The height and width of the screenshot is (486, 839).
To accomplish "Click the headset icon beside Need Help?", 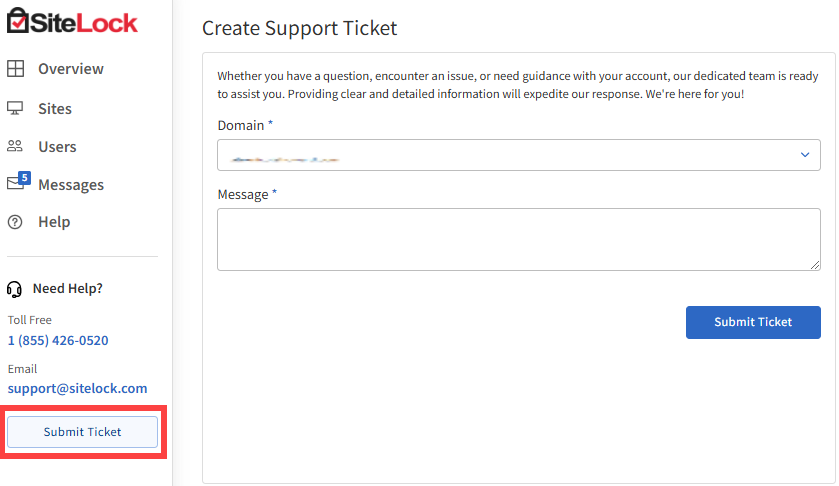I will pyautogui.click(x=15, y=289).
